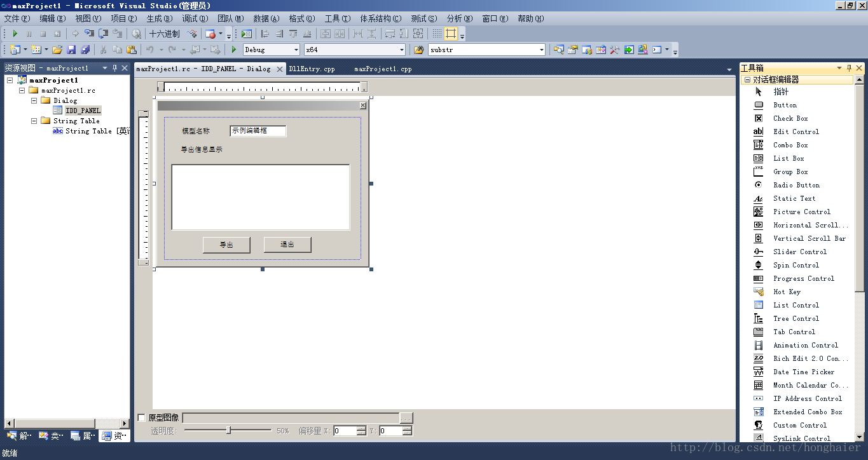Open the 调试 (Debug) menu
The image size is (868, 460).
point(195,18)
